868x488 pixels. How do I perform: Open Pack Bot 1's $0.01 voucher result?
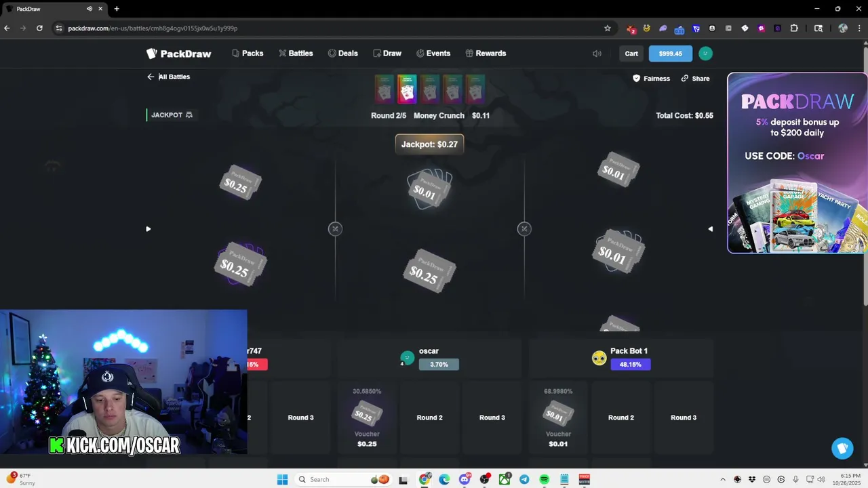coord(558,418)
